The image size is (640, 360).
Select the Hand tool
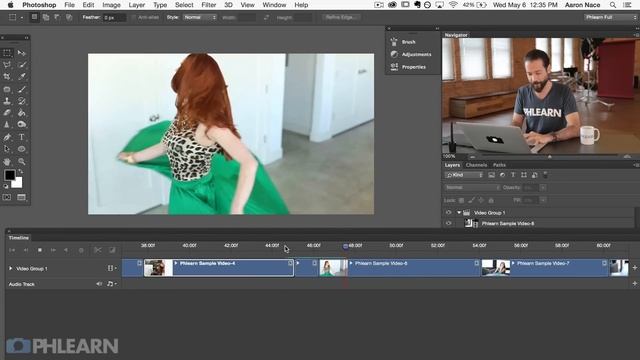pos(7,162)
